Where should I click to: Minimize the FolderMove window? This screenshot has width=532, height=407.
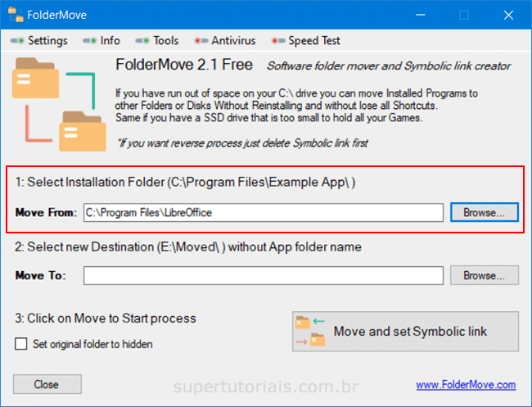(x=425, y=15)
